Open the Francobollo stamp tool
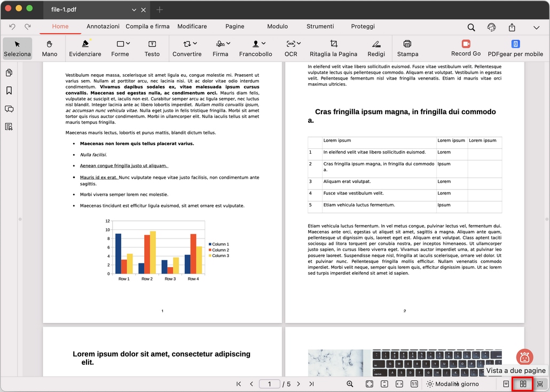550x392 pixels. [x=255, y=48]
